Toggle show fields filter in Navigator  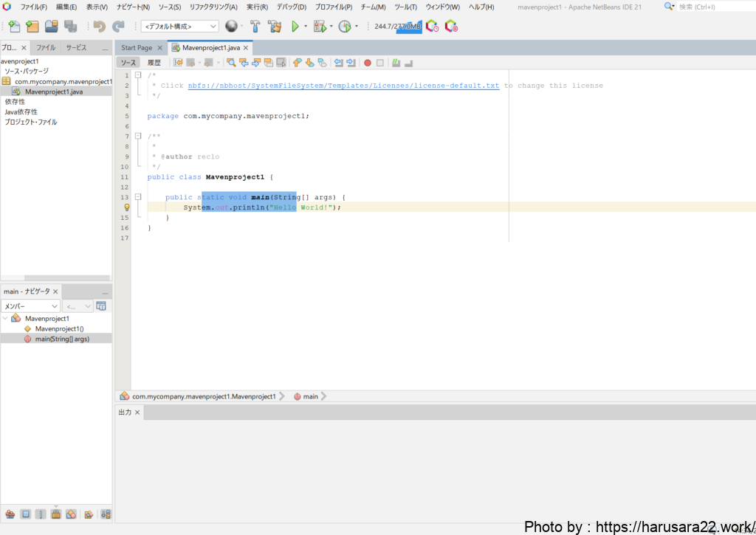point(25,514)
